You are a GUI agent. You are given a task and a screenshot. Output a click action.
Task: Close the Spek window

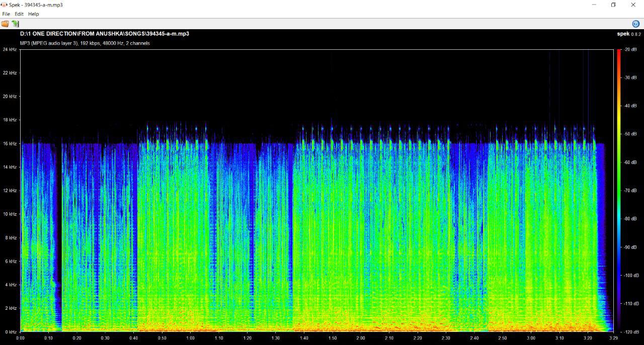click(633, 5)
